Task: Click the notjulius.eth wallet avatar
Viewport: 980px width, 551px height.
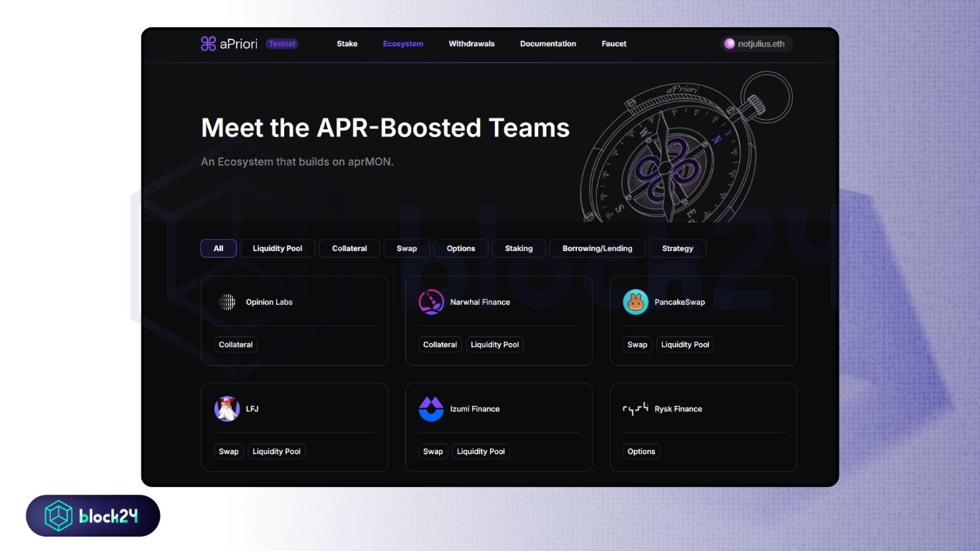Action: tap(730, 44)
